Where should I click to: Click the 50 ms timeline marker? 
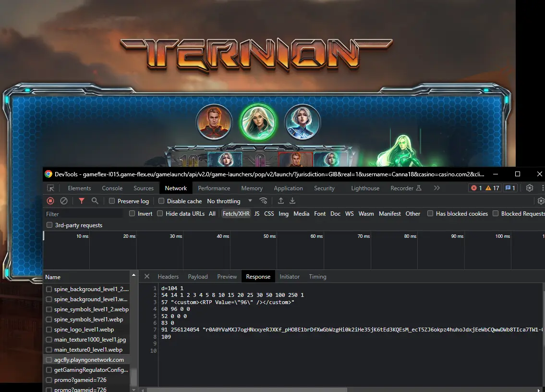269,236
